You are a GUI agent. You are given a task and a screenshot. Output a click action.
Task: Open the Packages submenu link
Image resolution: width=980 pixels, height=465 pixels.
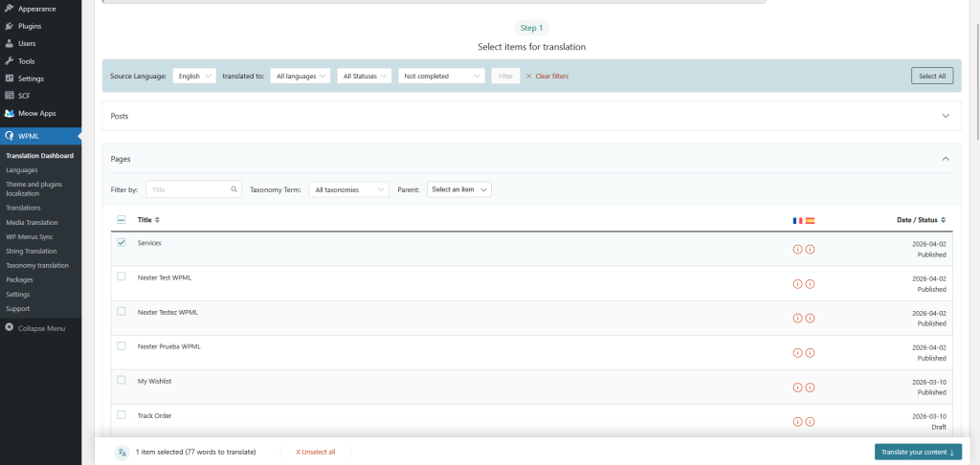[x=19, y=280]
